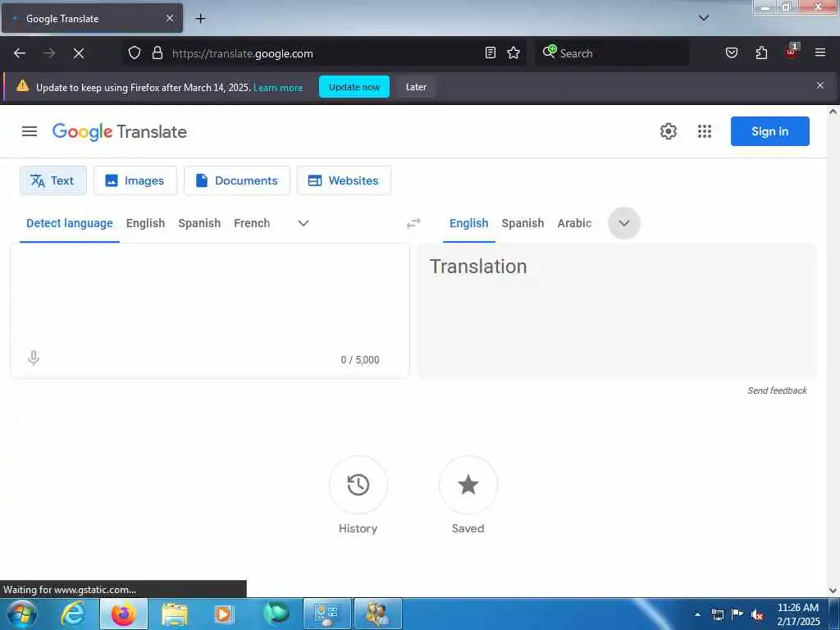Select English as target language
The image size is (840, 630).
(x=468, y=223)
